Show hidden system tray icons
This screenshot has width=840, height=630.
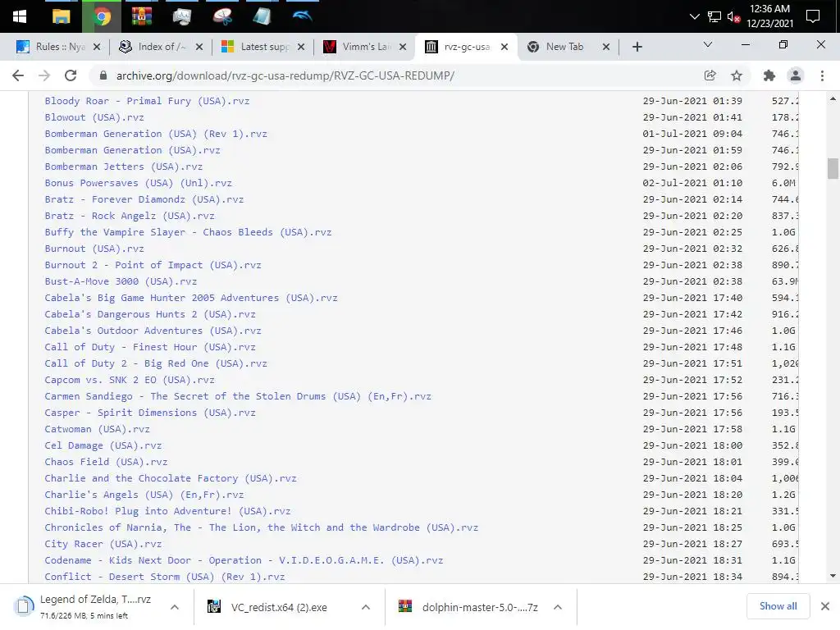694,16
